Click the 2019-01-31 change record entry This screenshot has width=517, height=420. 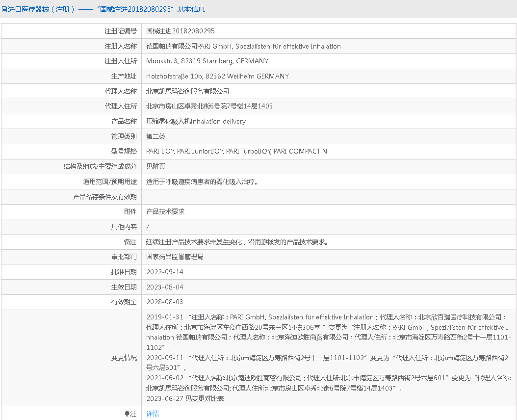coord(329,332)
